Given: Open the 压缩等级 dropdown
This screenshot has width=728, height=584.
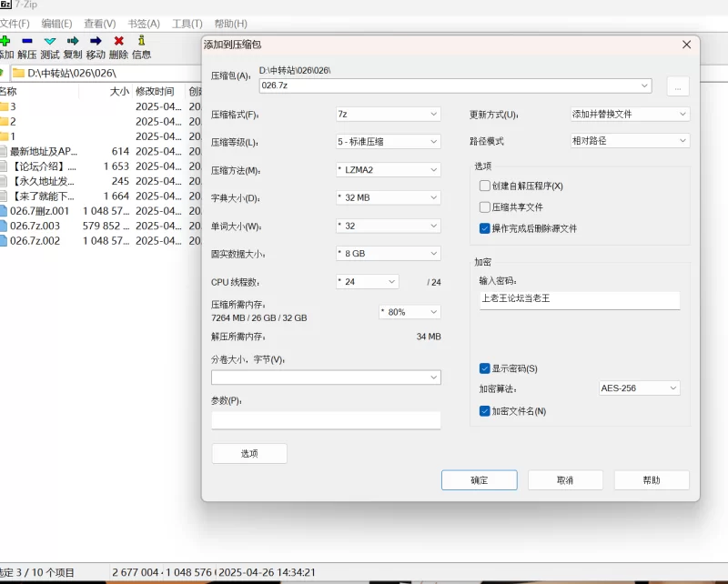Looking at the screenshot, I should (389, 142).
